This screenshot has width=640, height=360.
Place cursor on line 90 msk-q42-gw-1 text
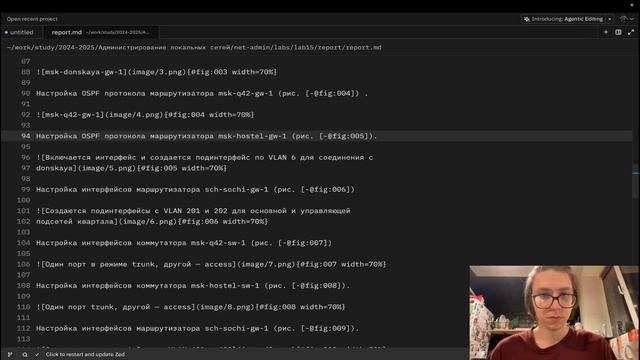pos(202,93)
